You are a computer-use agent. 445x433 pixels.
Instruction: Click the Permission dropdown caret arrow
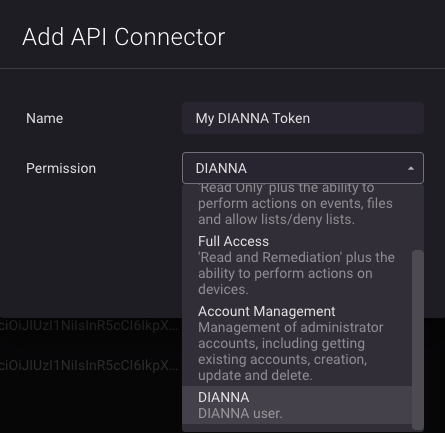tap(411, 169)
